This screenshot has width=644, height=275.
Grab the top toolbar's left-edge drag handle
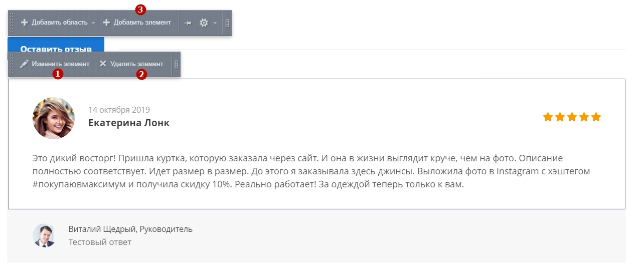(12, 23)
